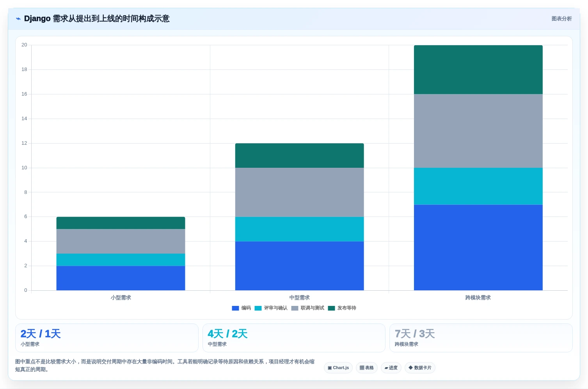Select the cyan 评审与确认 segment of the 小型需求 bar
Screen dimensions: 588x389
pyautogui.click(x=121, y=260)
